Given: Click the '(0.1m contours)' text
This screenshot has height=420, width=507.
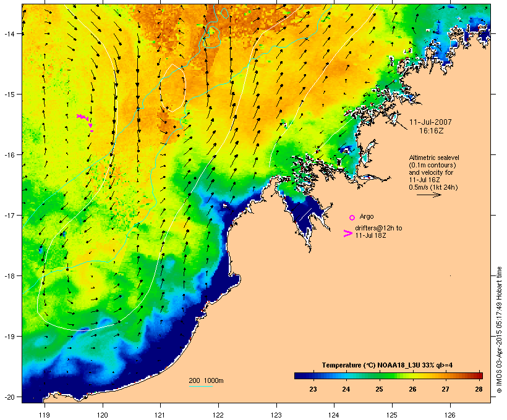Looking at the screenshot, I should 432,165.
